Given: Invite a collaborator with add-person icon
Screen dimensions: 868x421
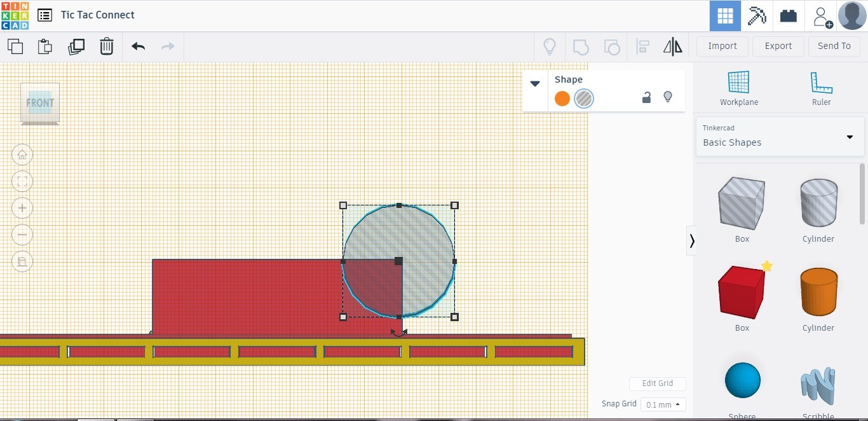Looking at the screenshot, I should [x=822, y=16].
